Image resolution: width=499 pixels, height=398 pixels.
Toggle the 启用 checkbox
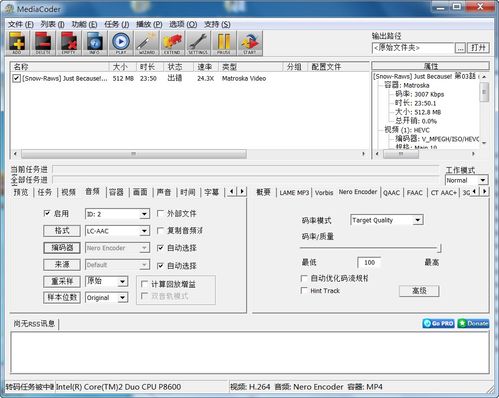tap(47, 213)
